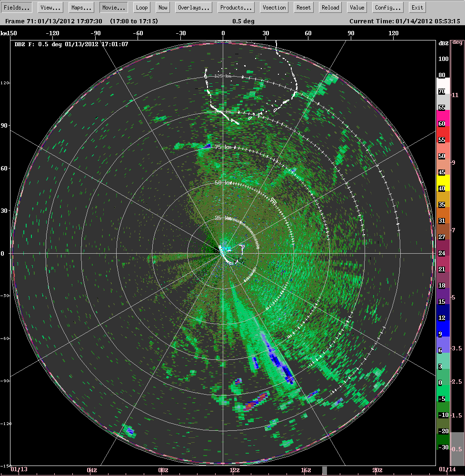Enable the Value readout tool
This screenshot has width=465, height=476.
[x=356, y=7]
